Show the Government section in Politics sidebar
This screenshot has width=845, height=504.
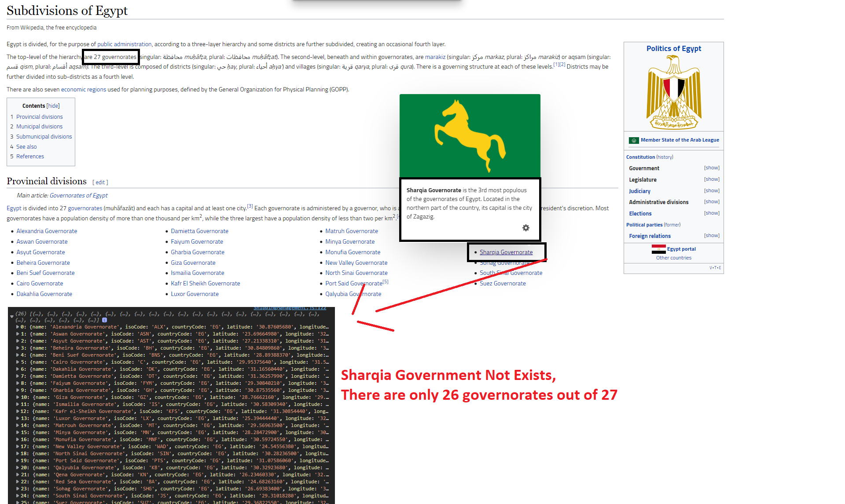tap(711, 168)
